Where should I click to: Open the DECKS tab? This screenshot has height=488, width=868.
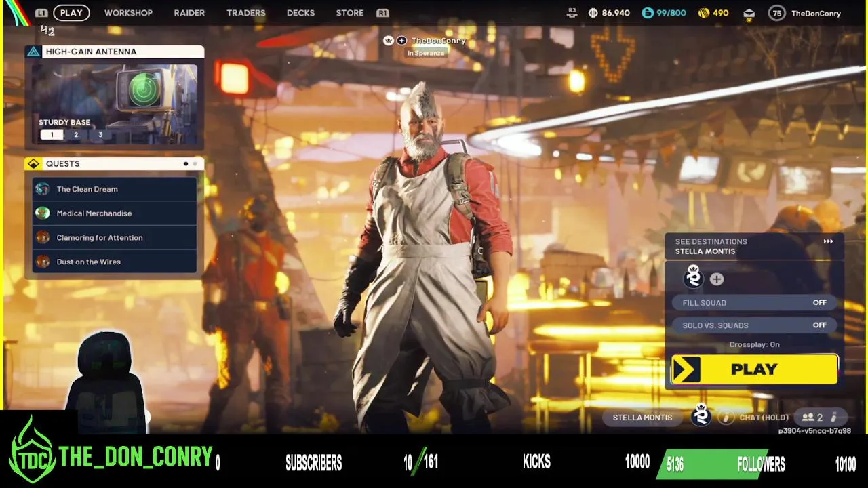pos(300,13)
